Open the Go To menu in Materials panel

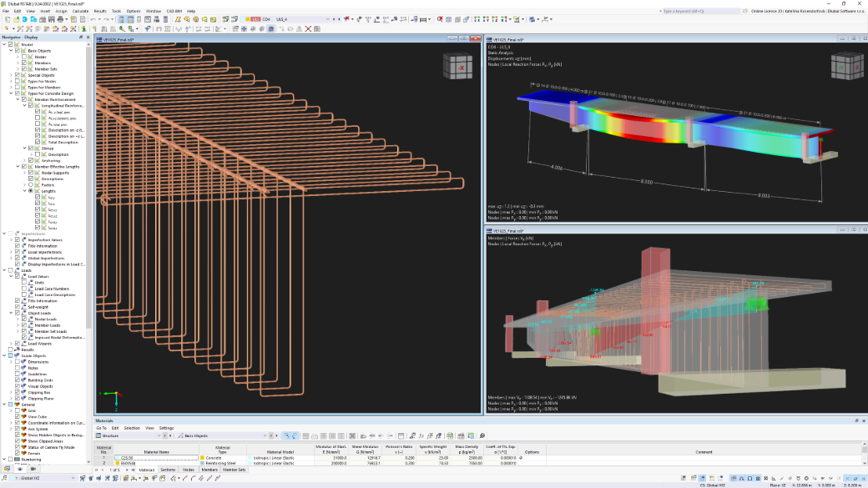pos(101,428)
